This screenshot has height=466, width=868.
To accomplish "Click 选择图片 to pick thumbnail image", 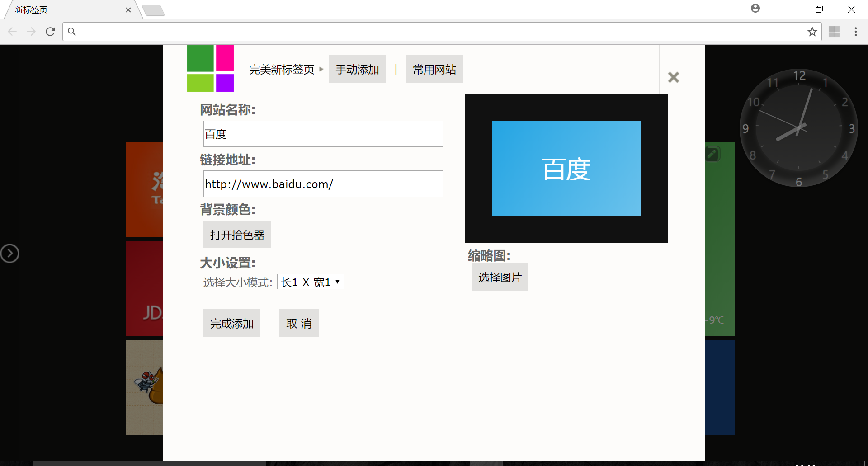I will pos(500,277).
